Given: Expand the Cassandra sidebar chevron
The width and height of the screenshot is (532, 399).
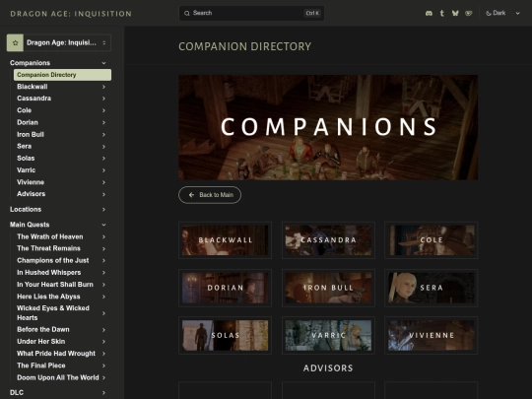Looking at the screenshot, I should point(103,99).
